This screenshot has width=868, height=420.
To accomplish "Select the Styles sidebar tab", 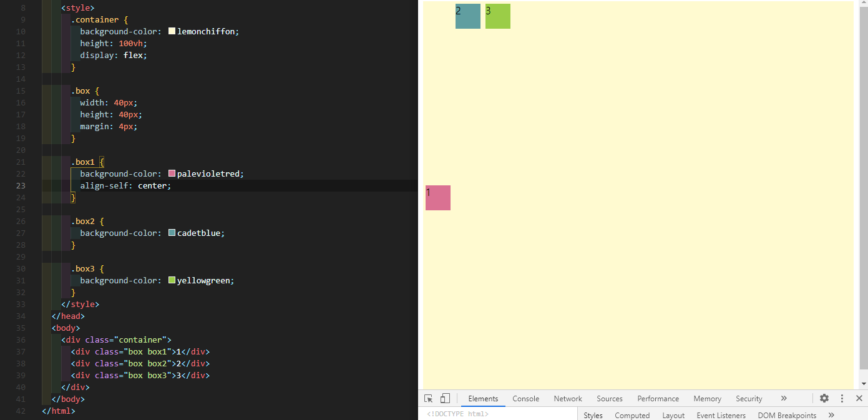I will coord(593,415).
